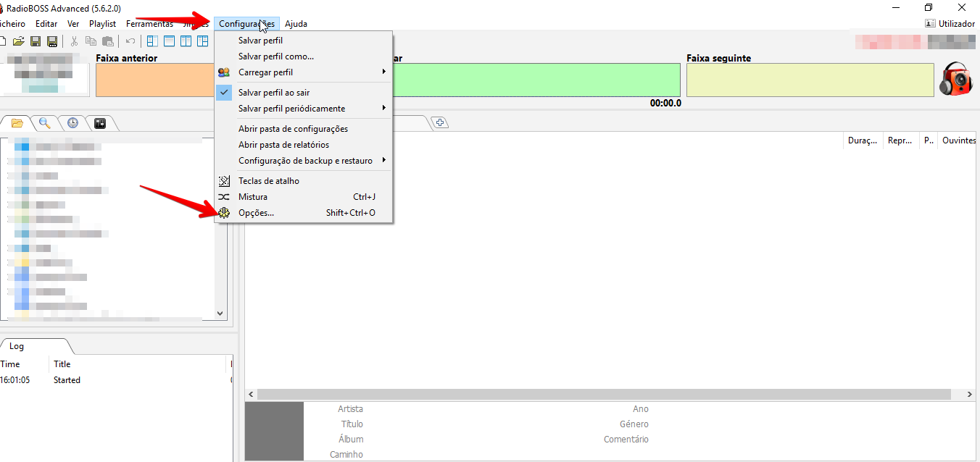Expand the Carregar perfil submenu arrow

click(384, 72)
